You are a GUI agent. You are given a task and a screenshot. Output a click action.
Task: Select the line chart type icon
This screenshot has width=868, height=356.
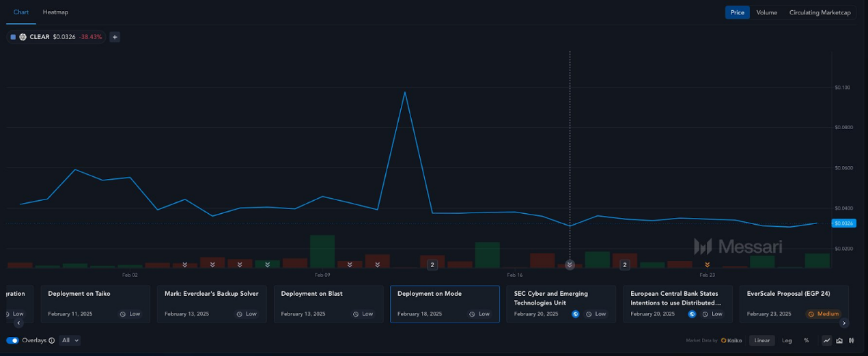tap(826, 340)
